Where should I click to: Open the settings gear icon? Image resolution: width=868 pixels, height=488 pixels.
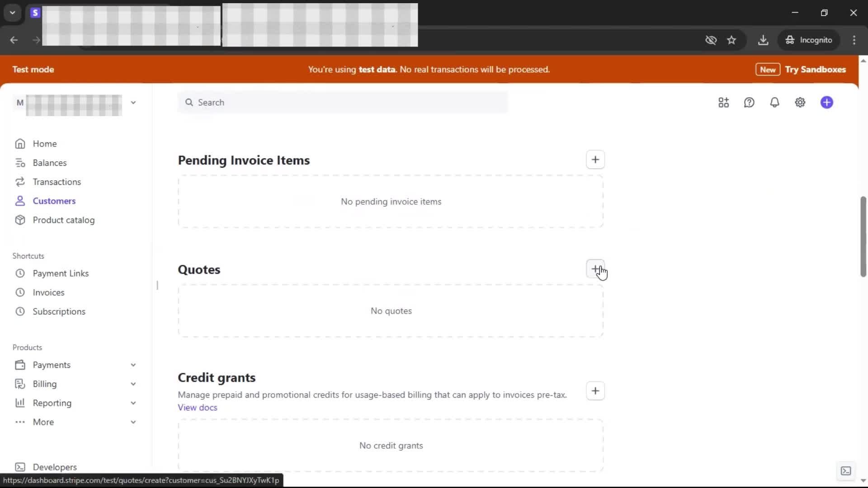pyautogui.click(x=800, y=103)
